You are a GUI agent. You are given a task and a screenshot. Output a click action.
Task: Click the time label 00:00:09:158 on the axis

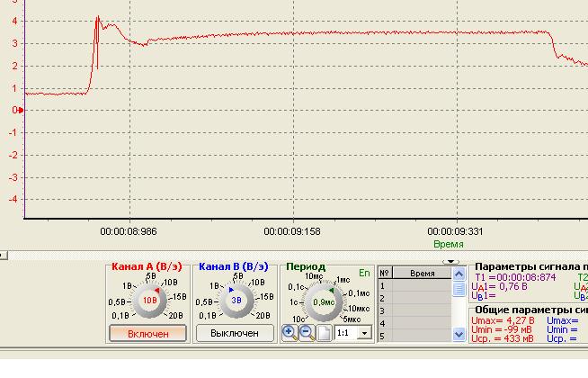point(292,231)
